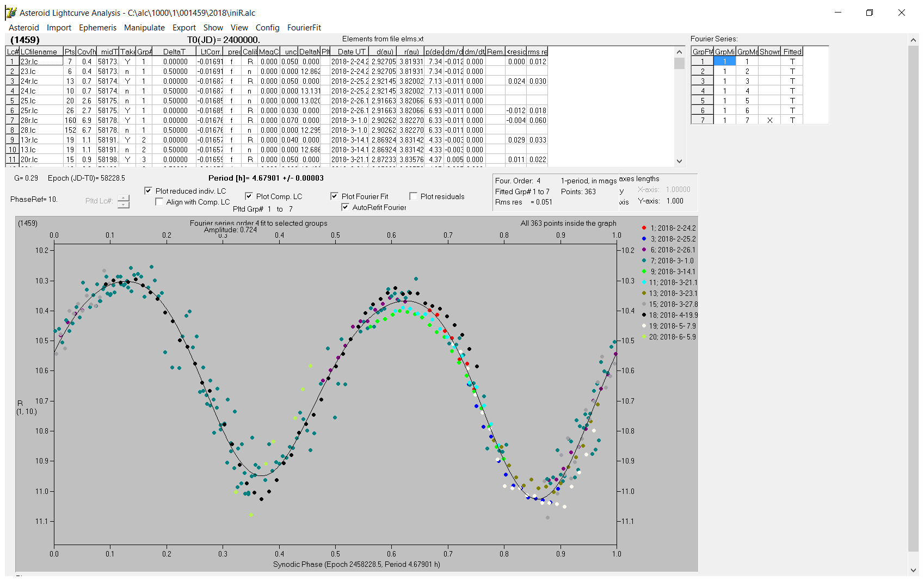Click the PhaseRef= 10. label
Image resolution: width=924 pixels, height=581 pixels.
pos(34,200)
